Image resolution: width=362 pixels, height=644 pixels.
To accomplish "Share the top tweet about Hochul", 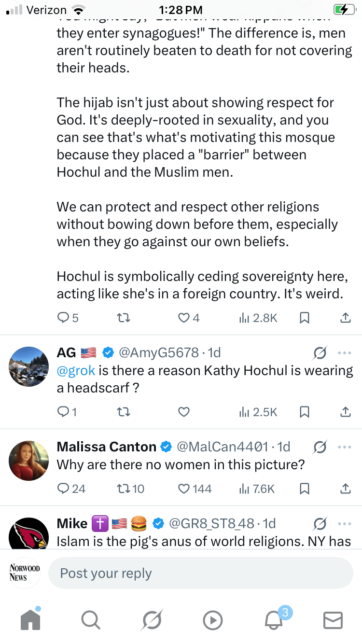I will click(345, 318).
